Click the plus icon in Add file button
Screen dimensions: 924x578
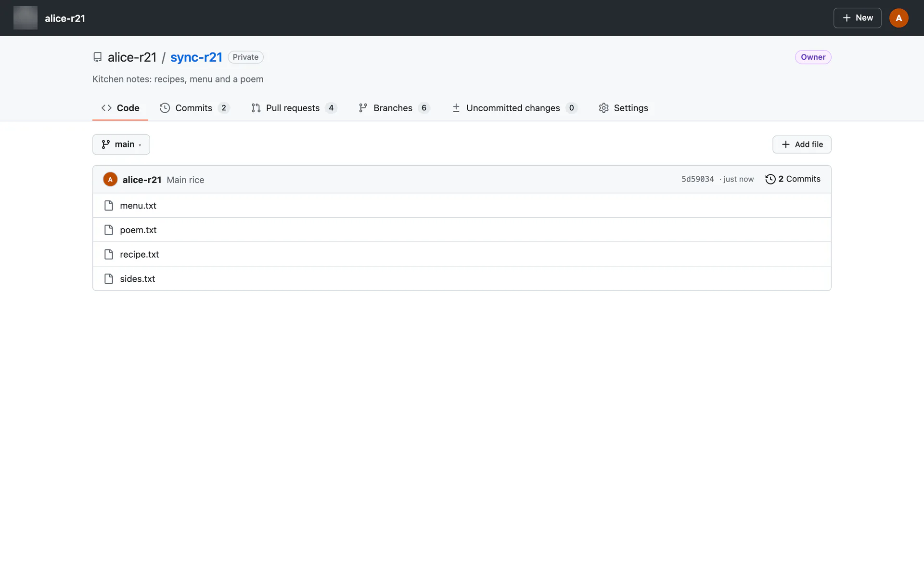(x=786, y=144)
